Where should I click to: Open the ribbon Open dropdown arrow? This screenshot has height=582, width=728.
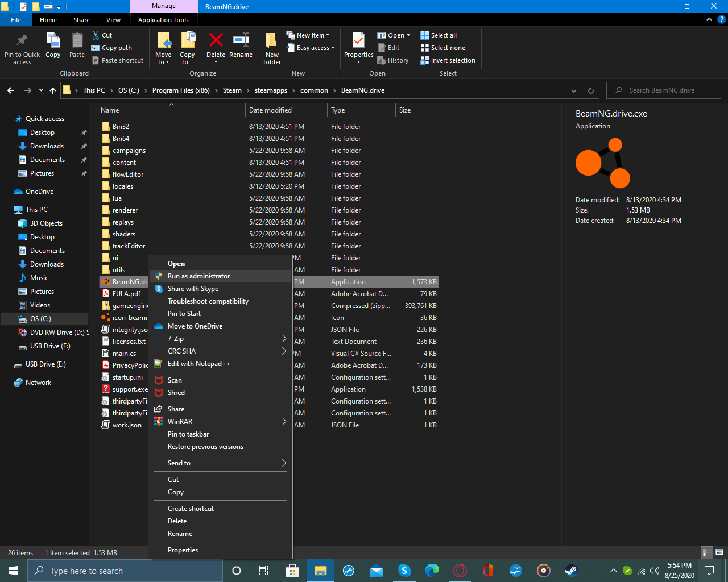tap(408, 35)
